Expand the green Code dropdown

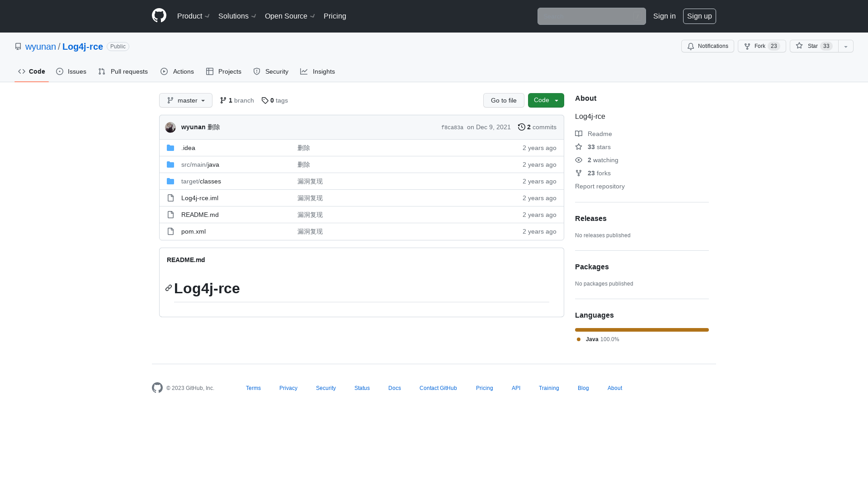[546, 100]
